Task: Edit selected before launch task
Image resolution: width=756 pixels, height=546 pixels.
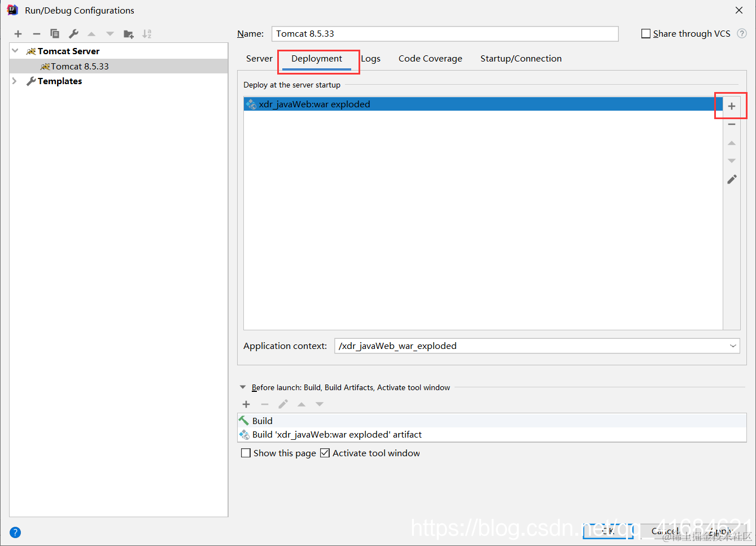Action: tap(283, 404)
